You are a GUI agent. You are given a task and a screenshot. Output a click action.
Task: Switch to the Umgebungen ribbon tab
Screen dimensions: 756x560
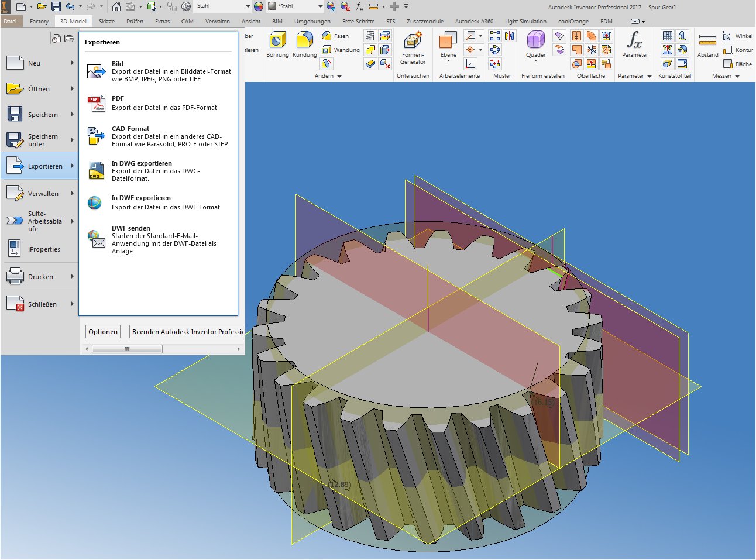click(312, 22)
